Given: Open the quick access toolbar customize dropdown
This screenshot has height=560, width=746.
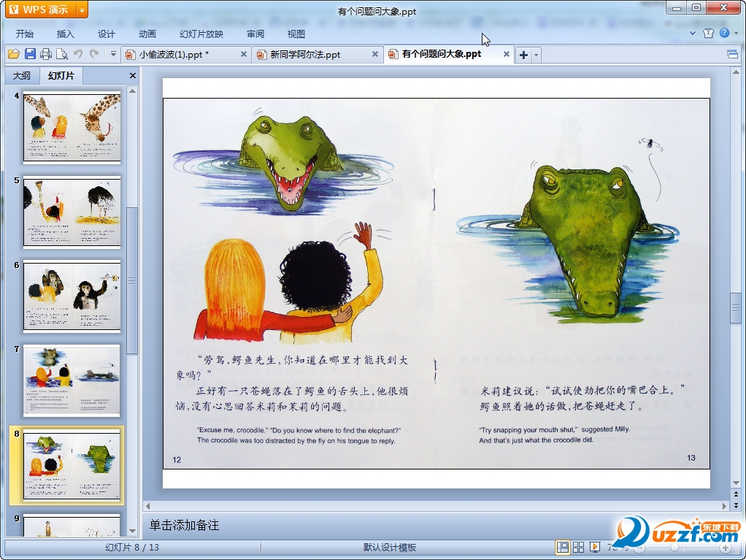Looking at the screenshot, I should [113, 54].
